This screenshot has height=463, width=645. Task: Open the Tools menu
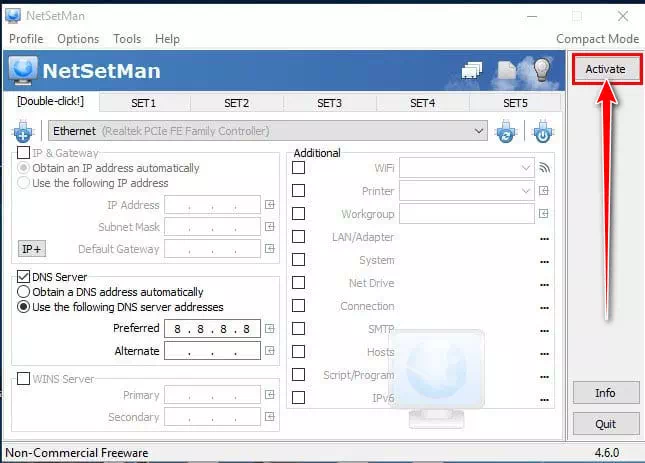127,39
